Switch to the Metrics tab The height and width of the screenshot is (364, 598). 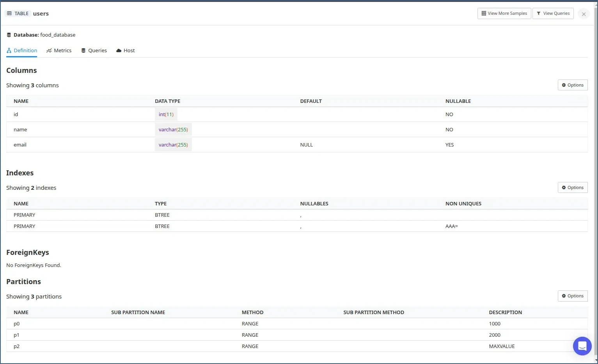click(59, 51)
